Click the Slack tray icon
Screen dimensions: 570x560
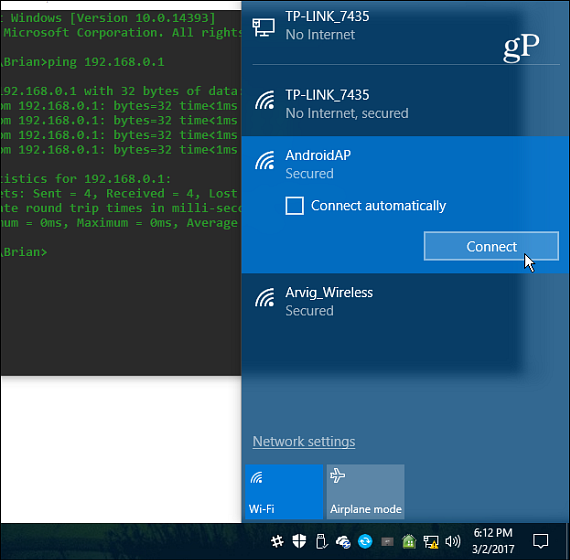tap(277, 542)
